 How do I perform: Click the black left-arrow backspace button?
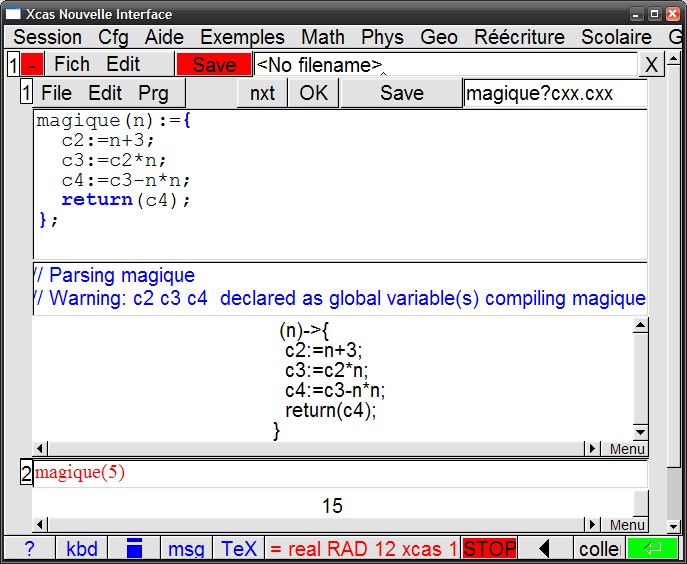pos(545,548)
